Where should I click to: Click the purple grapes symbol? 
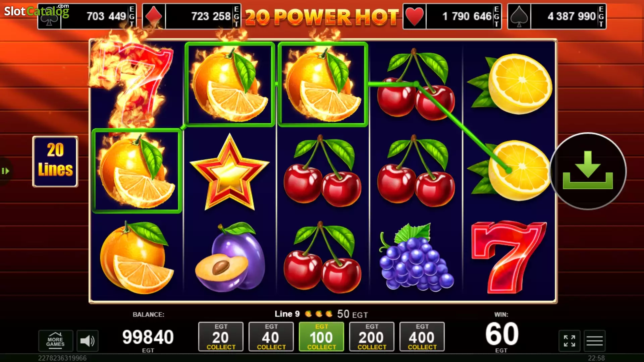tap(416, 257)
